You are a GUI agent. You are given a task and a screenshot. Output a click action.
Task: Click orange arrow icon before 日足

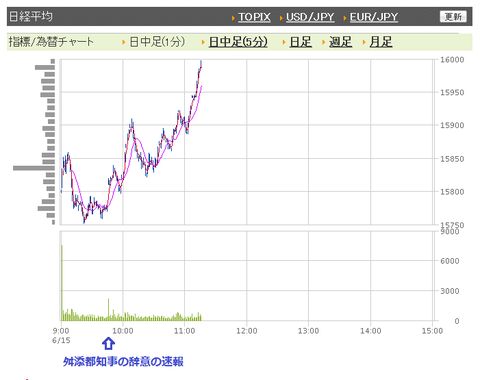tap(284, 42)
